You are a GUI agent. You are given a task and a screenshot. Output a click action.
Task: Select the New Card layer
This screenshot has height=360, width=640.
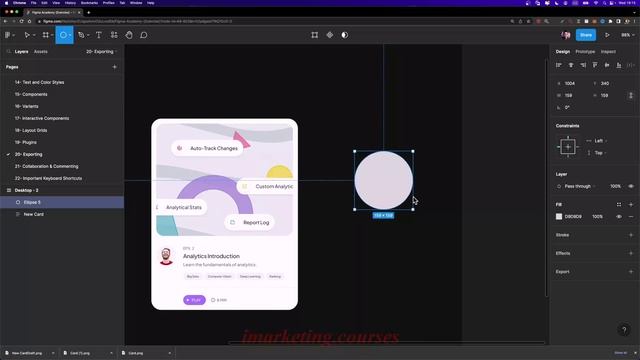pyautogui.click(x=62, y=214)
